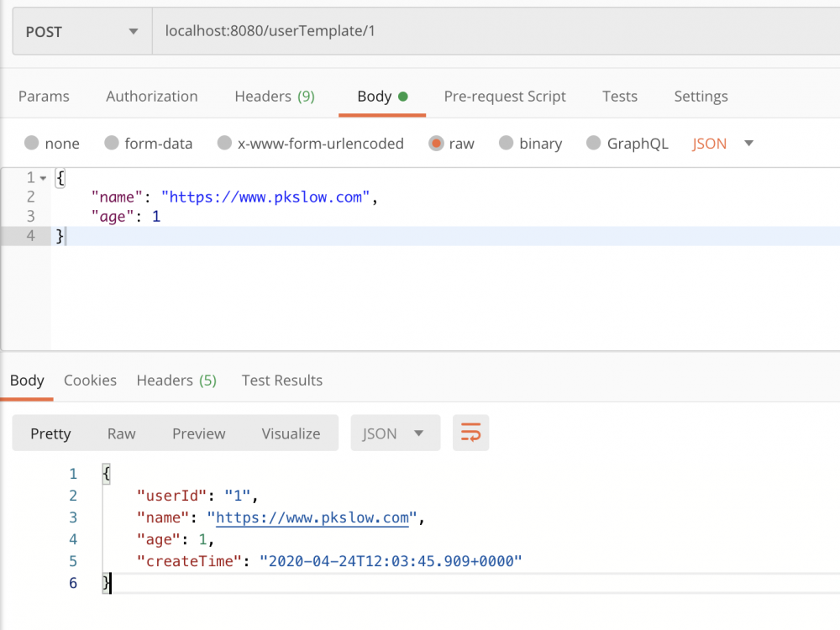Collapse the JSON body fold arrow on line 1
Screen dimensions: 840x630
click(x=42, y=177)
